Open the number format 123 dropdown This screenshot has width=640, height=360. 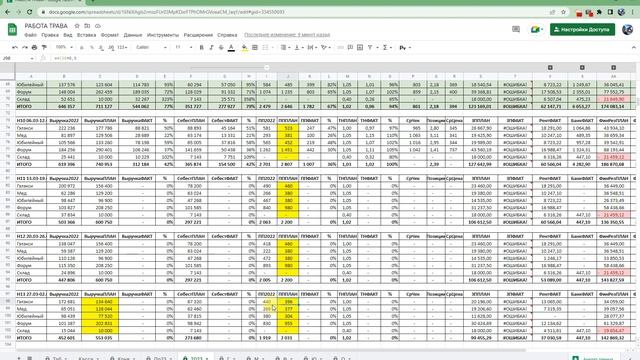tap(122, 48)
